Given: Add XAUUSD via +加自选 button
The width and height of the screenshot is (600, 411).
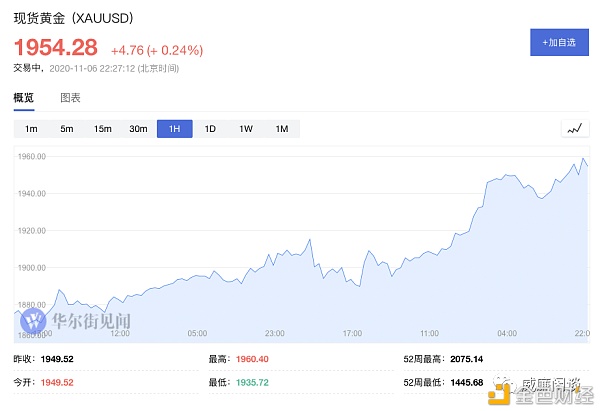Looking at the screenshot, I should [559, 42].
